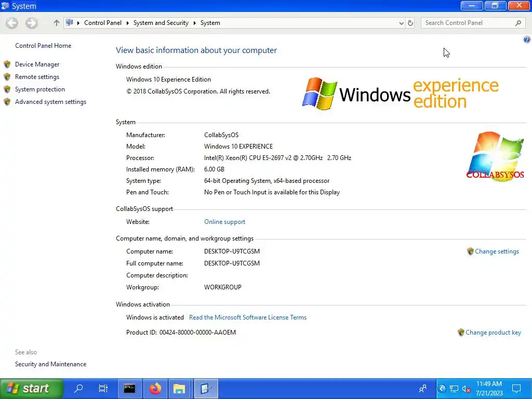Open Security and Maintenance
Viewport: 532px width, 399px height.
point(50,364)
